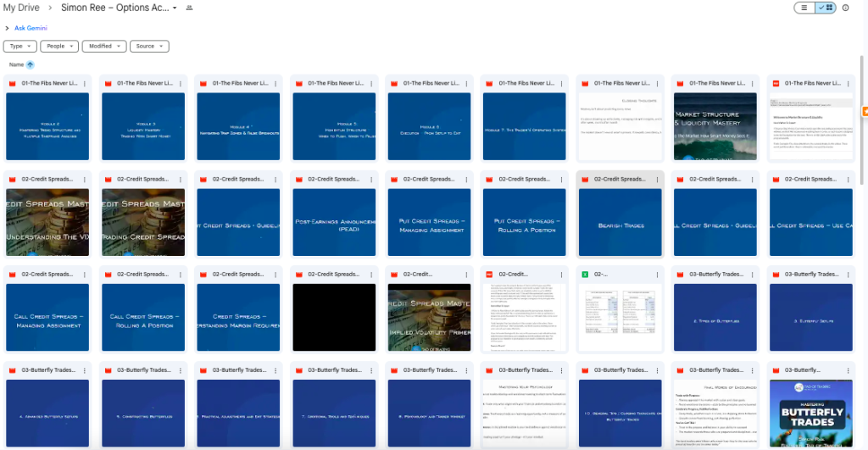Image resolution: width=868 pixels, height=450 pixels.
Task: Click the green Excel file type icon
Action: point(585,275)
